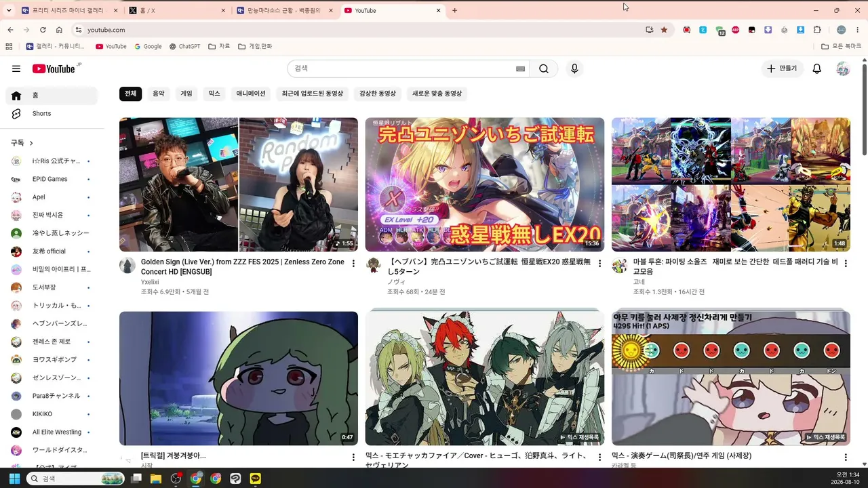
Task: Open the All Elite Wrestling subscription
Action: [x=52, y=432]
